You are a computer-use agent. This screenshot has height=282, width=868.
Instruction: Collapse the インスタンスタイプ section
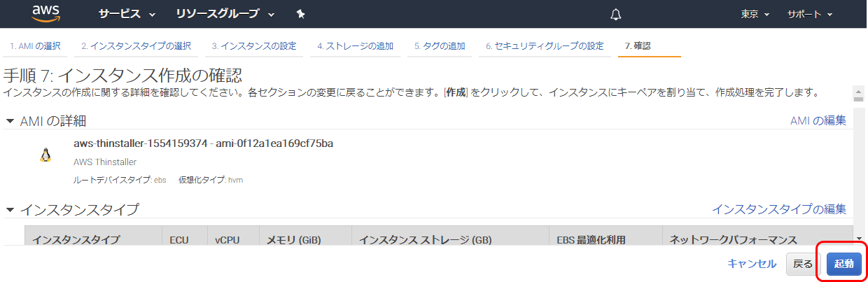tap(10, 209)
